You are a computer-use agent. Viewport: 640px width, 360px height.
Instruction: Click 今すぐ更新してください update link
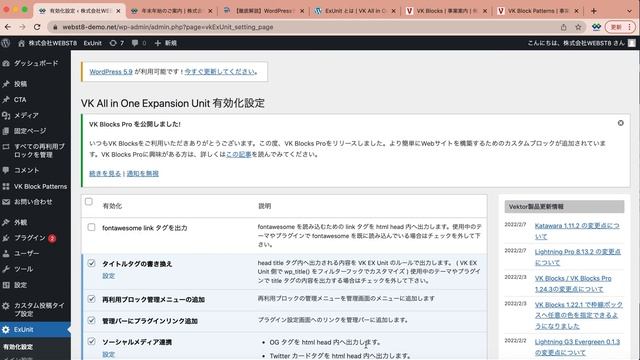(x=220, y=71)
